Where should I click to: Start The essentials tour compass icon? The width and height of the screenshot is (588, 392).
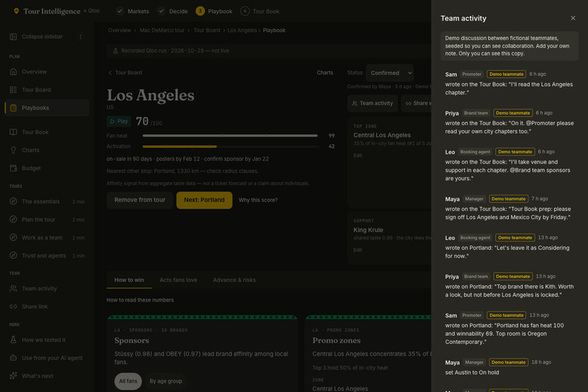click(14, 201)
